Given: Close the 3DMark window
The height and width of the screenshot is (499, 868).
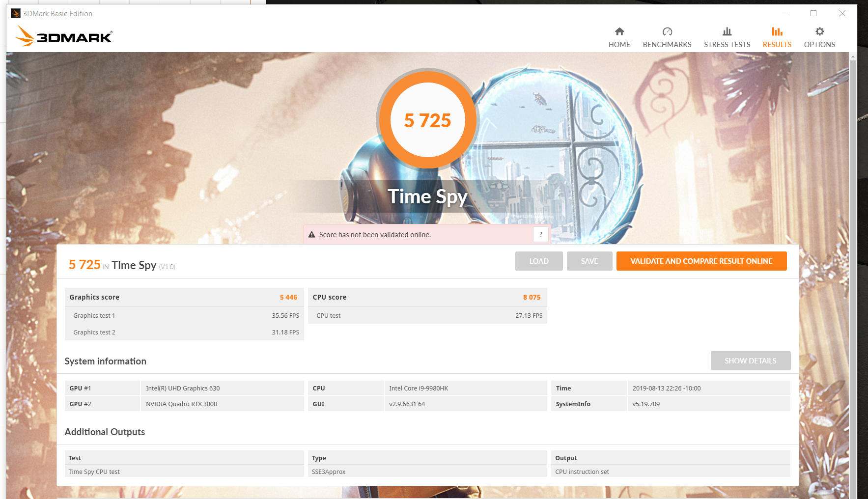Looking at the screenshot, I should 842,13.
